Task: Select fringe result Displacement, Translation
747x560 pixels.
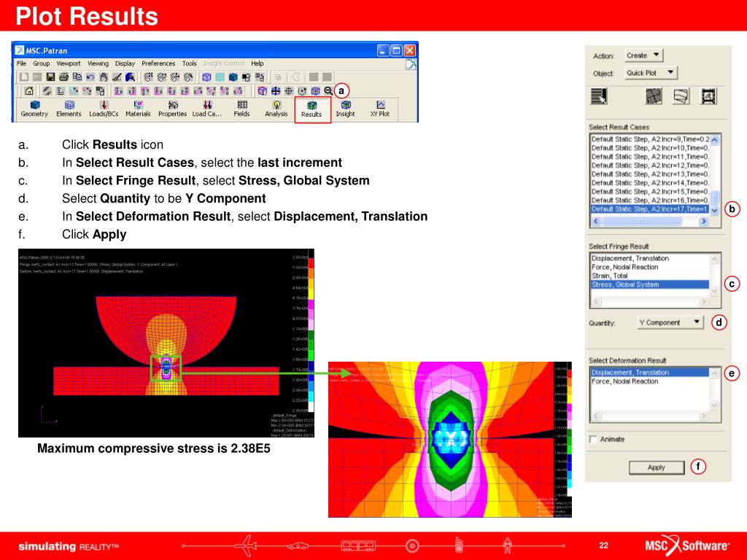Action: pos(650,258)
